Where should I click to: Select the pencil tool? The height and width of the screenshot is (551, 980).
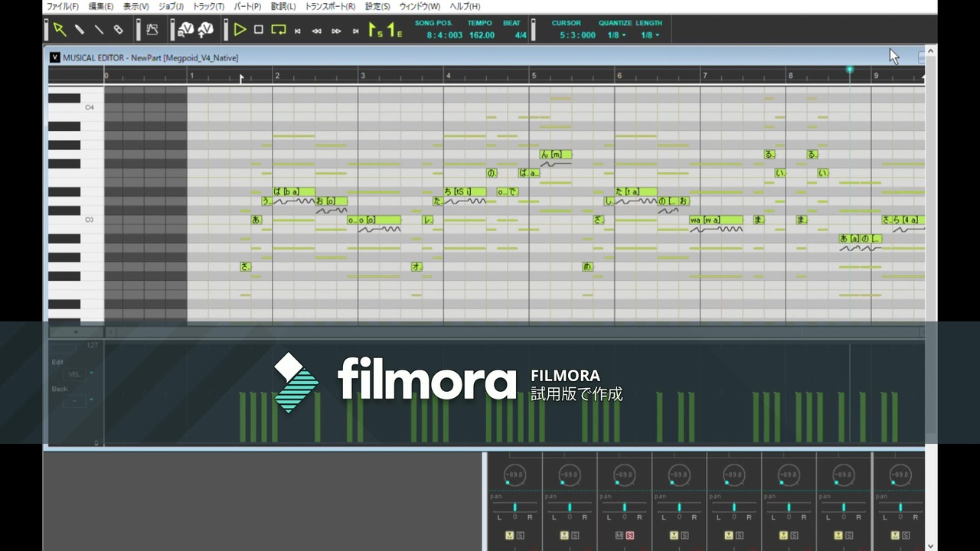tap(79, 30)
